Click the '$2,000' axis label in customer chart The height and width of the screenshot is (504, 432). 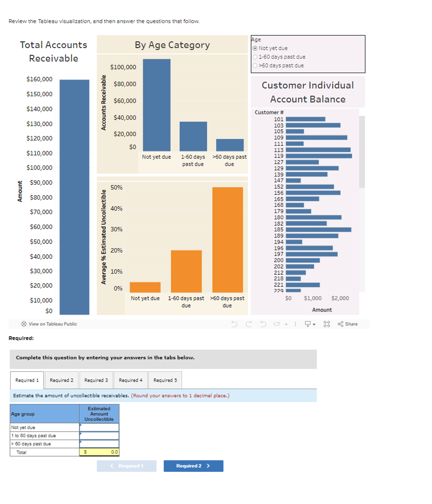click(340, 298)
